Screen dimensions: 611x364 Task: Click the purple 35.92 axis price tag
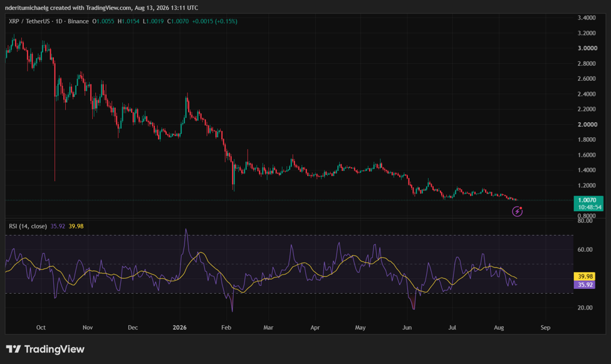585,285
